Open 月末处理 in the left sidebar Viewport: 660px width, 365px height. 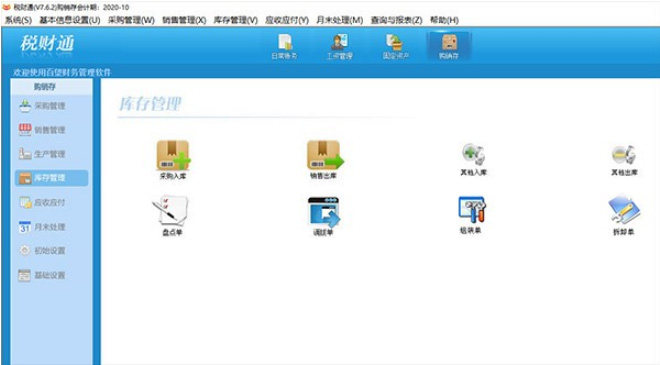coord(43,227)
